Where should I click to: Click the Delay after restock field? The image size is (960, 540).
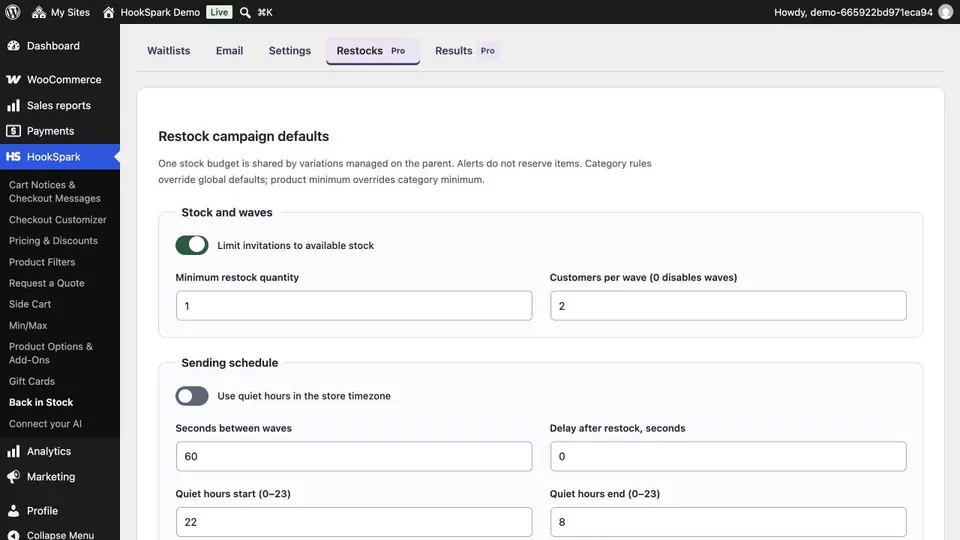728,456
